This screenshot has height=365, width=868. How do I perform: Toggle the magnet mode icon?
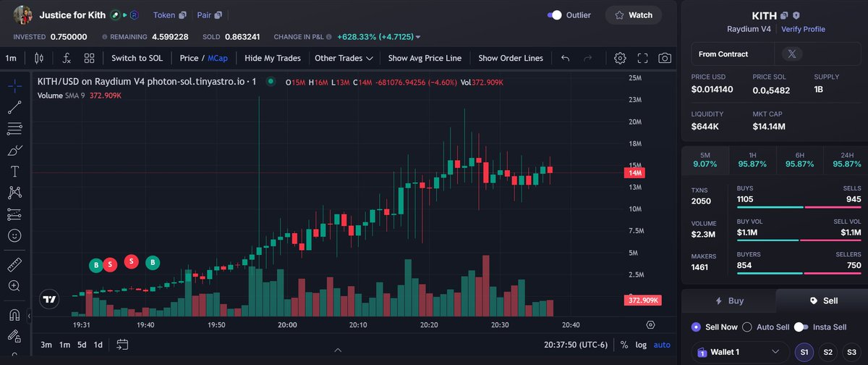[14, 315]
